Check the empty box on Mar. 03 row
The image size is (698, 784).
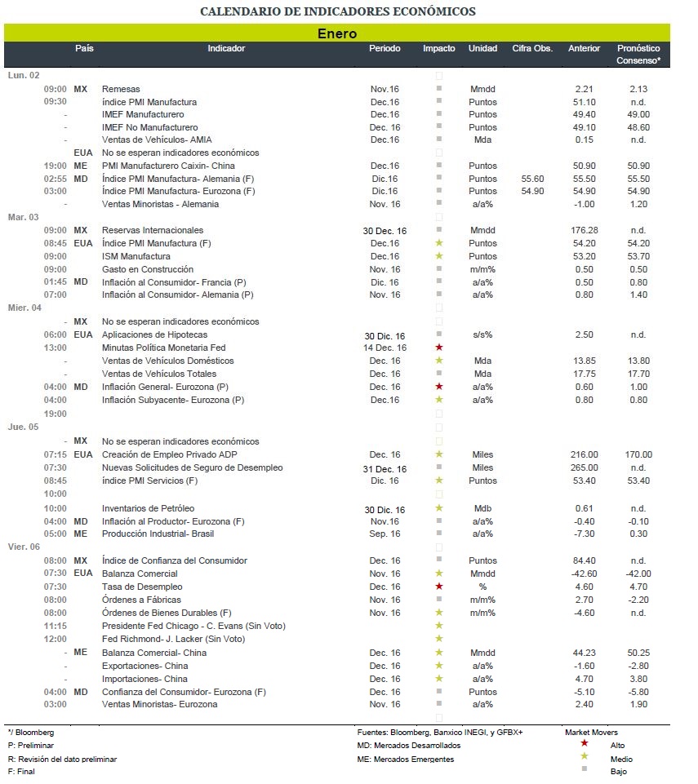tap(439, 217)
